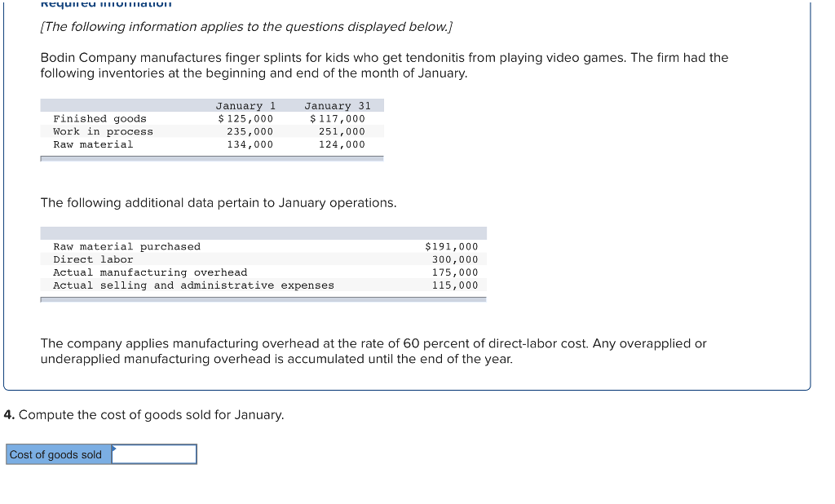Viewport: 835px width, 504px height.
Task: Click the January 1 column header
Action: tap(245, 104)
